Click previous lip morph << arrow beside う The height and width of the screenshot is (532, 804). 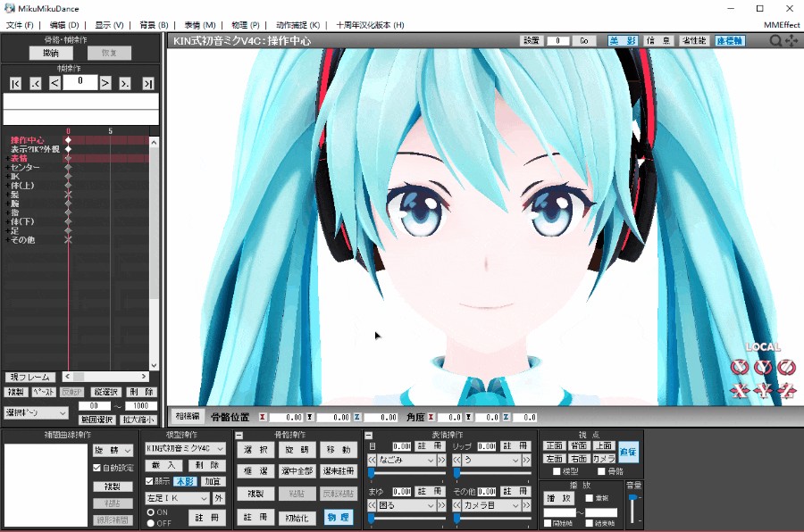click(x=456, y=461)
